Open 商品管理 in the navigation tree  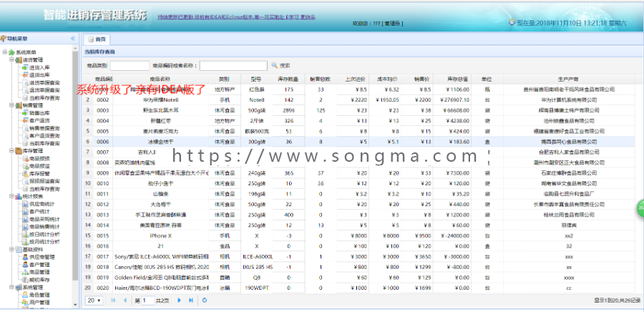pyautogui.click(x=40, y=272)
